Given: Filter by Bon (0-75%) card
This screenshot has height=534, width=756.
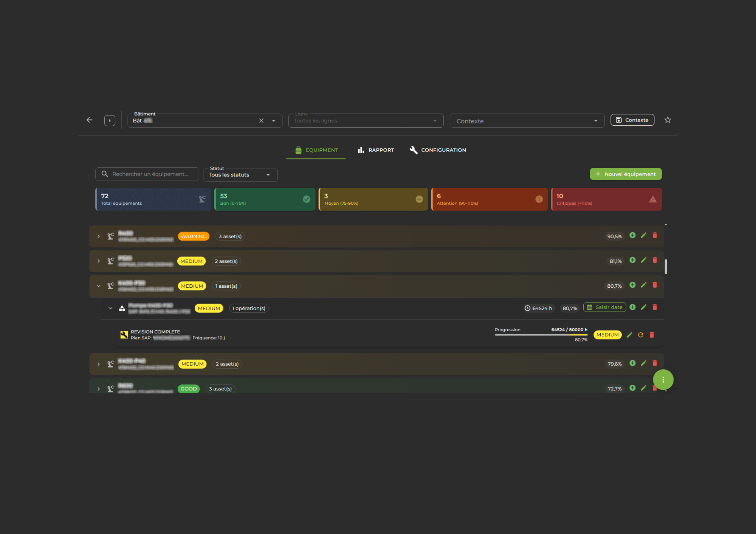Looking at the screenshot, I should click(265, 199).
